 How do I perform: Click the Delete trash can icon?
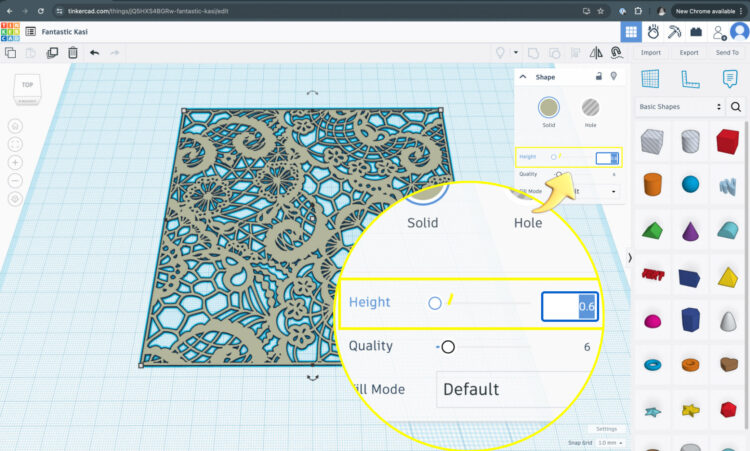pos(71,52)
